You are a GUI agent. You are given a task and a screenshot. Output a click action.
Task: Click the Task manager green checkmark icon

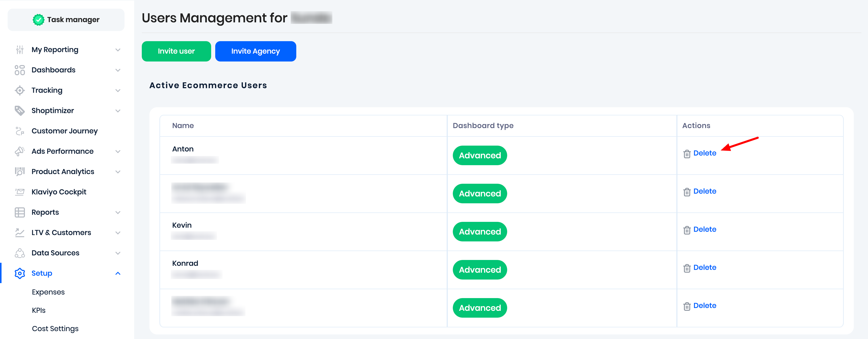point(38,20)
